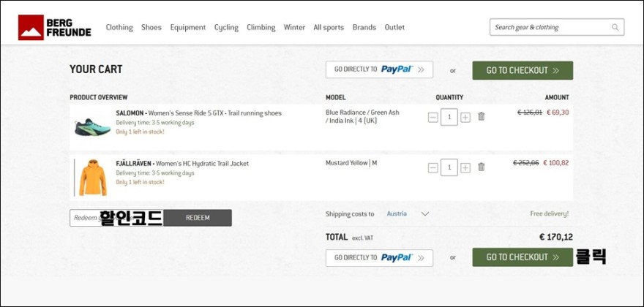Image resolution: width=644 pixels, height=307 pixels.
Task: Open the Bergfreunde logo homepage
Action: (55, 28)
